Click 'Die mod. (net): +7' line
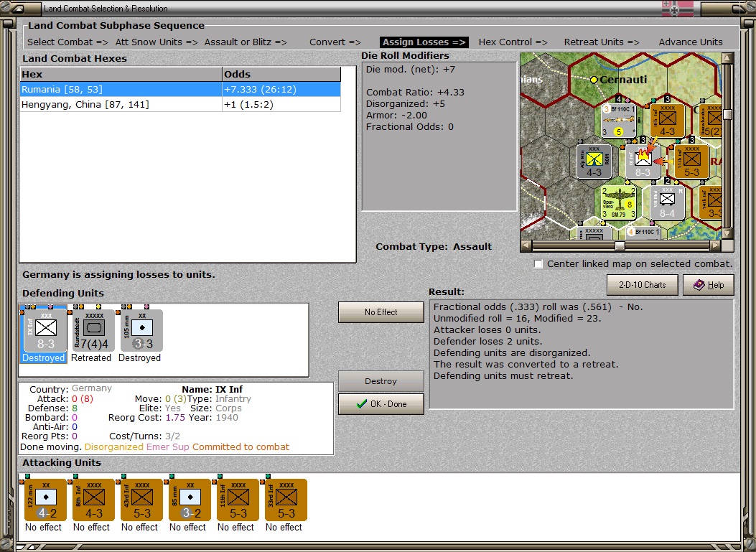 410,70
